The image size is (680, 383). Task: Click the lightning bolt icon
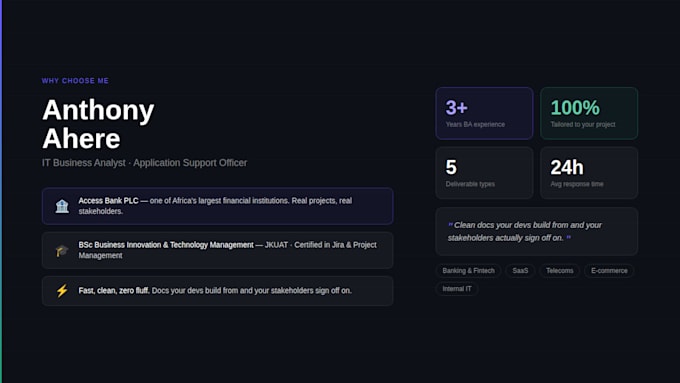(62, 291)
